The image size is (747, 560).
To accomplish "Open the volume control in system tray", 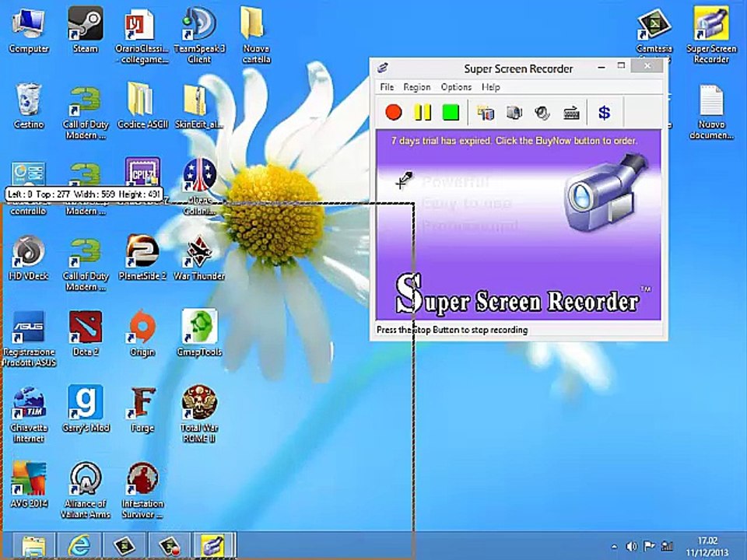I will (x=632, y=547).
